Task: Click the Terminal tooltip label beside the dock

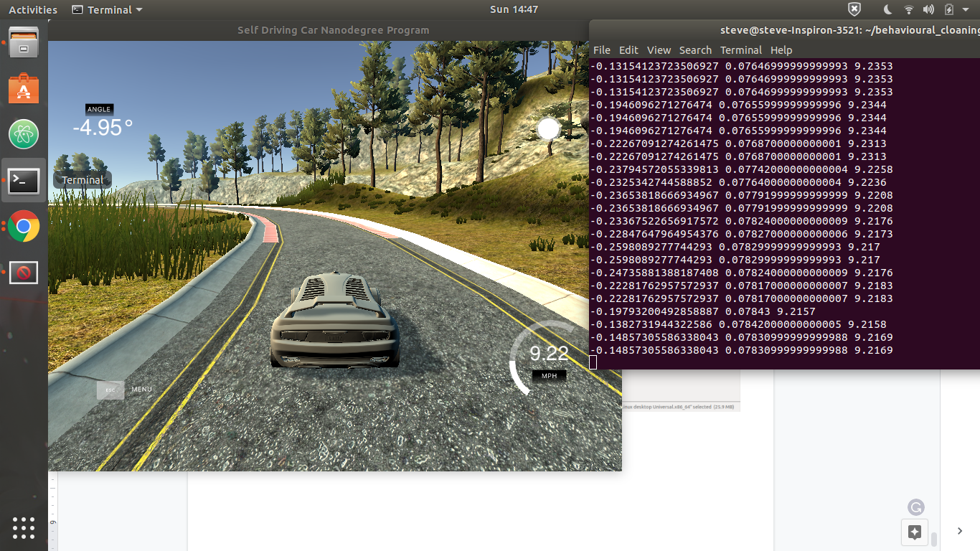Action: click(83, 180)
